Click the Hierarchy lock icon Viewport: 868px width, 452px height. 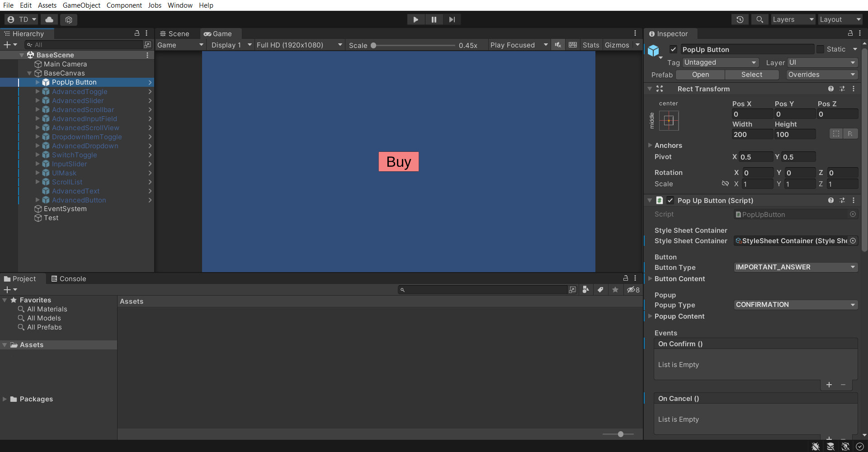(137, 33)
